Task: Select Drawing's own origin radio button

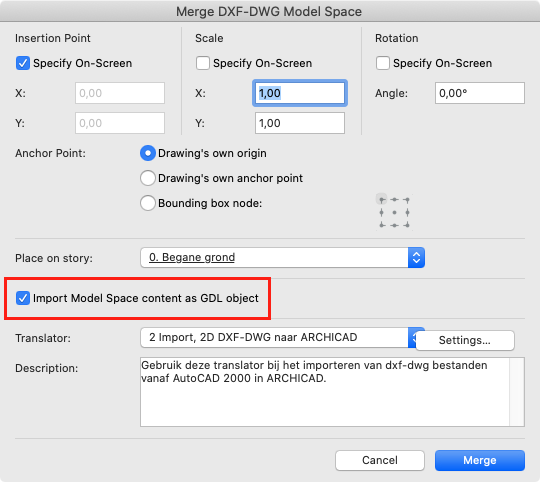Action: [148, 153]
